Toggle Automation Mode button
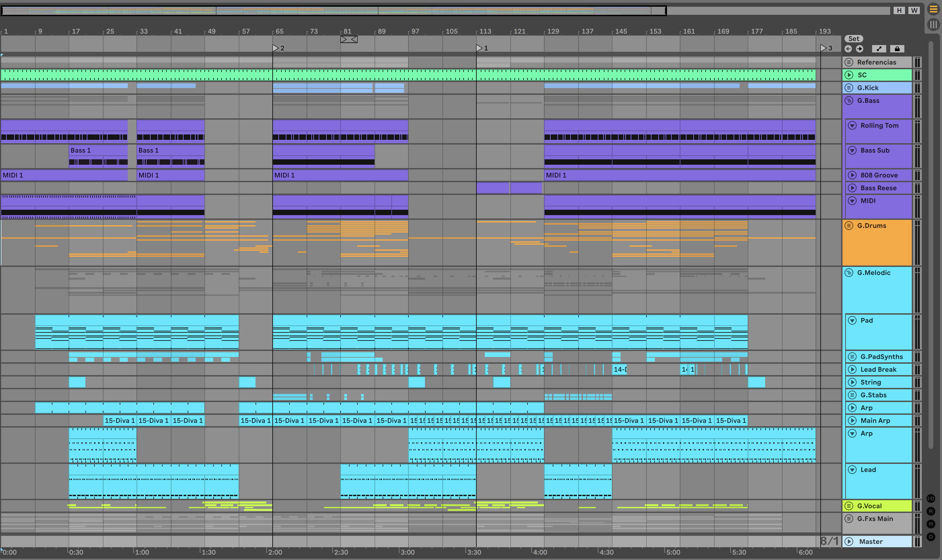The height and width of the screenshot is (560, 942). 879,49
